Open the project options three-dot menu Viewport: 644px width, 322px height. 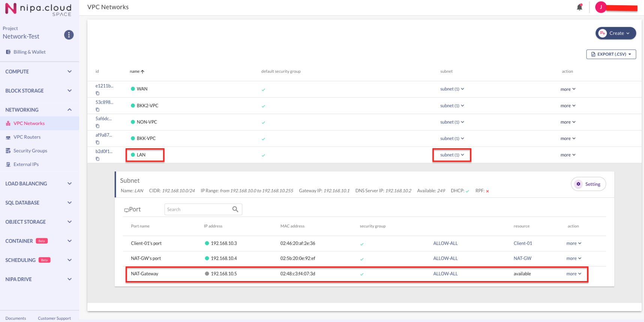coord(69,35)
